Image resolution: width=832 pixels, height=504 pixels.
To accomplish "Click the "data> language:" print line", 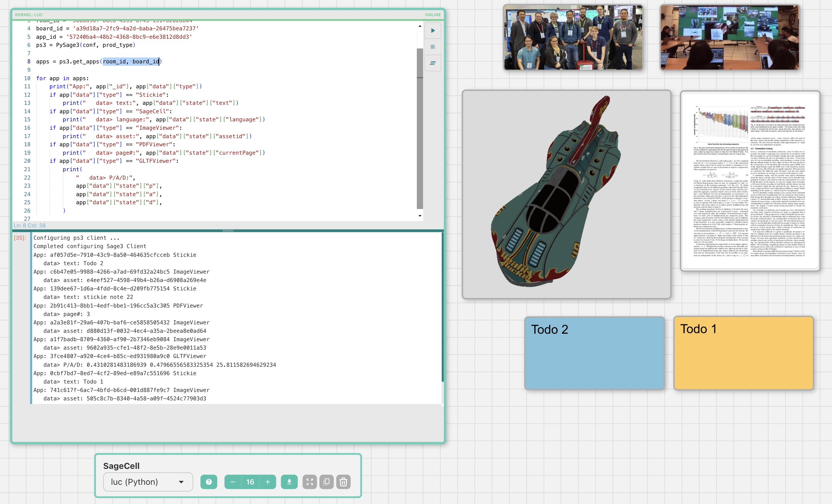I will pos(164,120).
